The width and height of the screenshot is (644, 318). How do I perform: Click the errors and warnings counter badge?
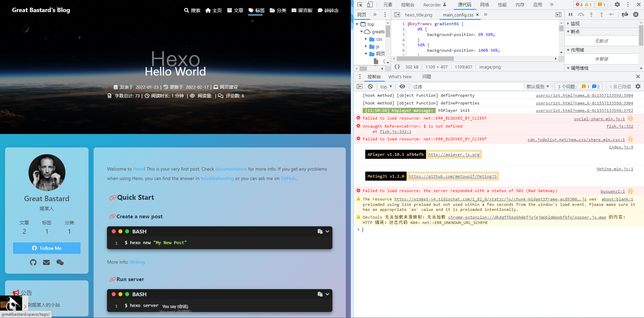(584, 5)
